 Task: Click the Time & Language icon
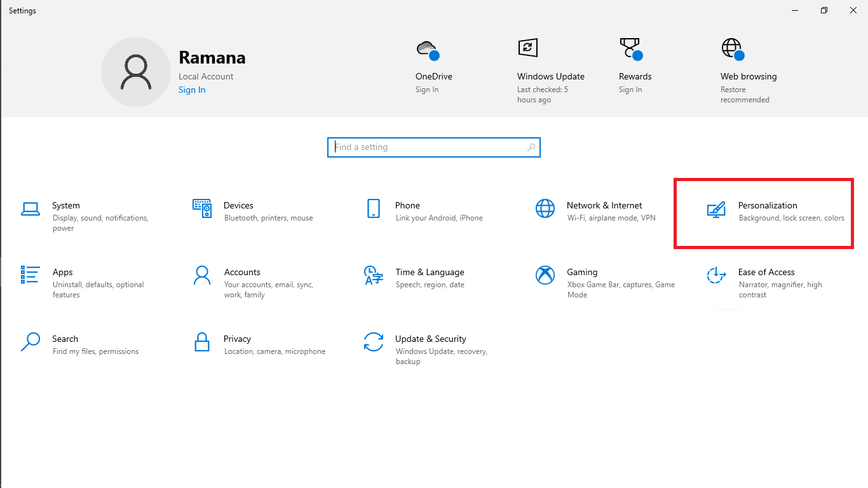pos(374,275)
